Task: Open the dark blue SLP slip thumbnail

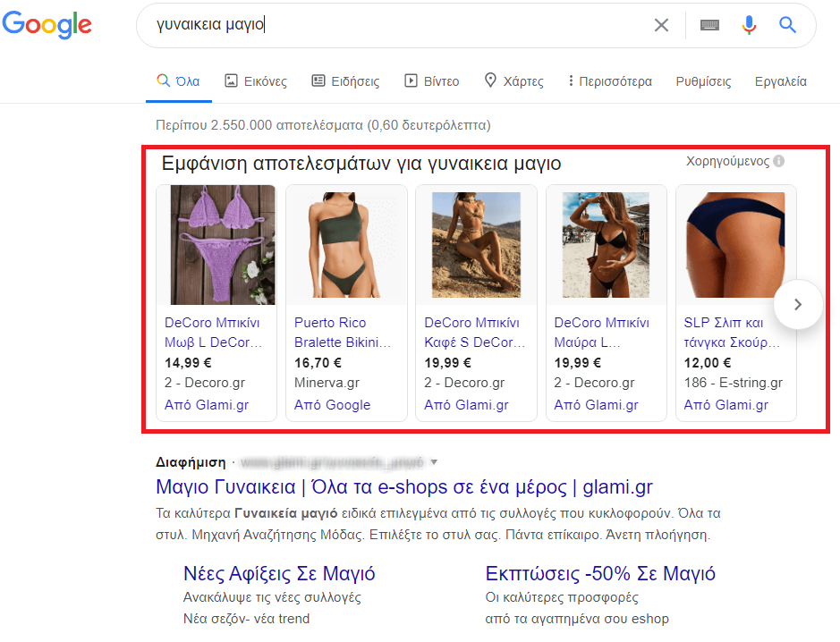Action: point(735,245)
